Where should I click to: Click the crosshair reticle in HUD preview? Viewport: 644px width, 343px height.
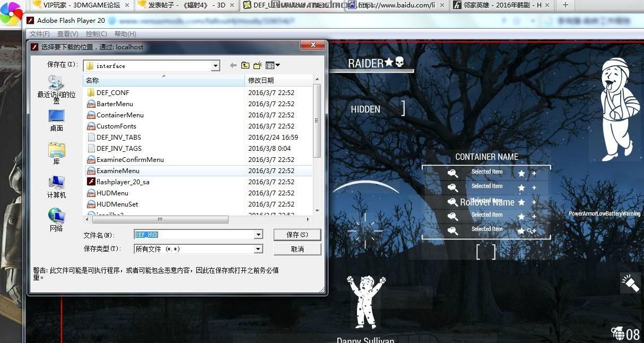point(365,230)
